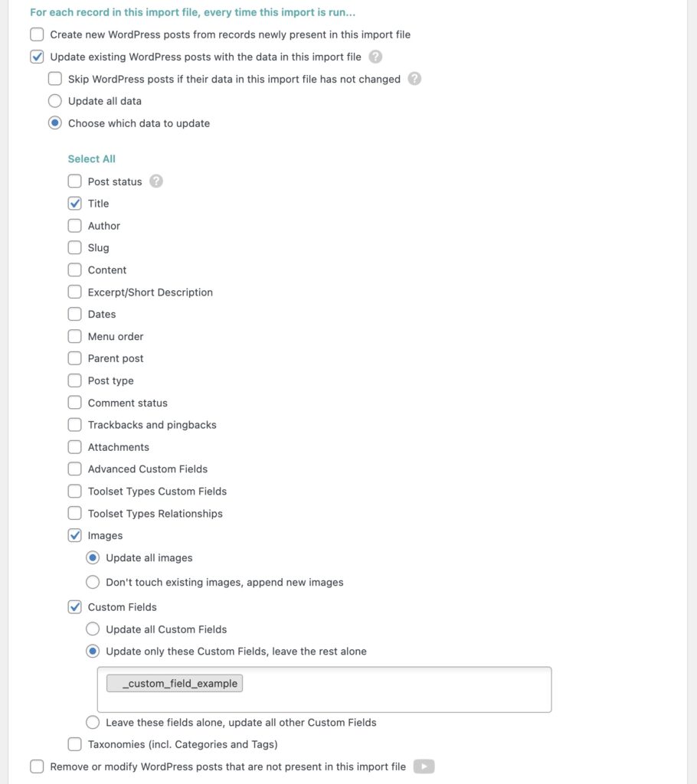
Task: Uncheck the "Title" field
Action: (74, 204)
